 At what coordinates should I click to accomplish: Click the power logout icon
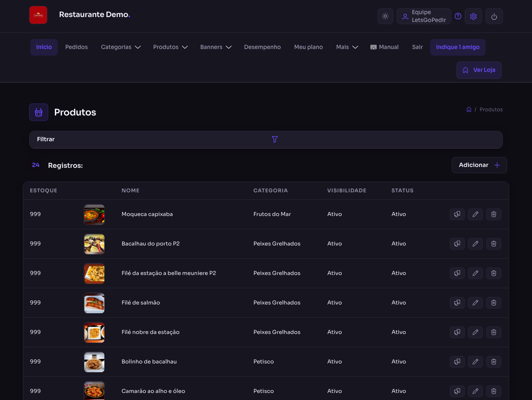pos(494,16)
